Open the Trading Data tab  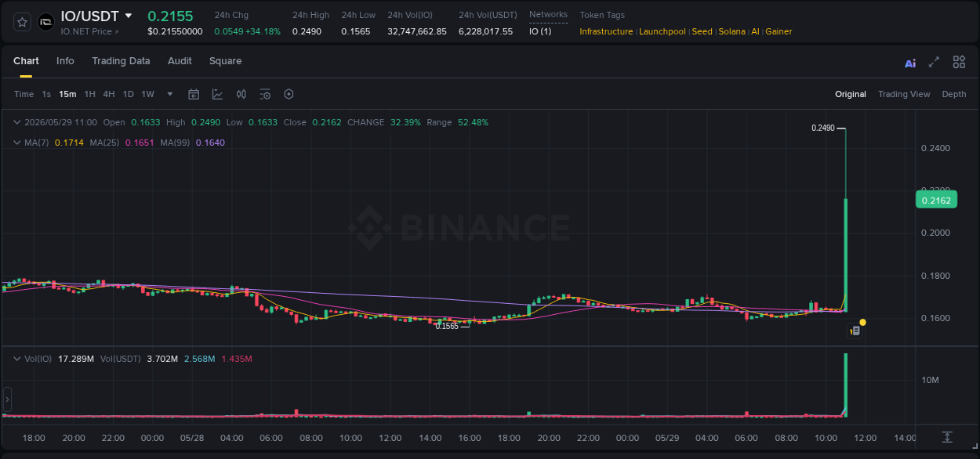pos(121,61)
